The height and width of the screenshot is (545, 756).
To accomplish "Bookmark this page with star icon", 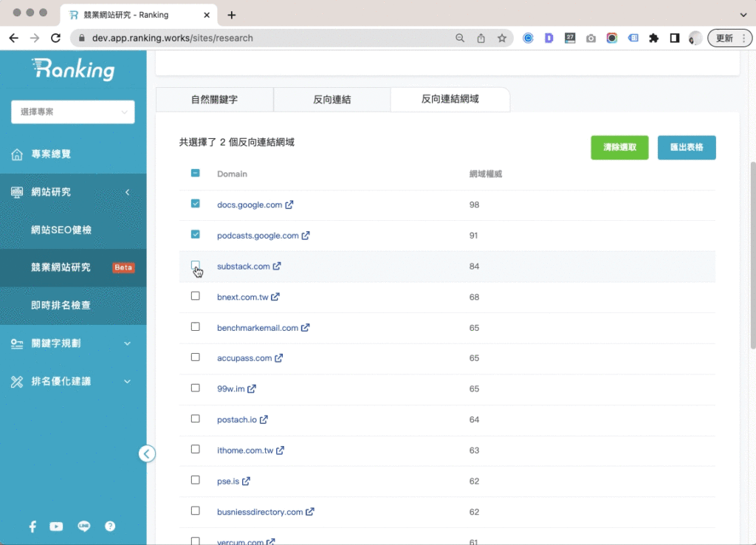I will coord(502,38).
